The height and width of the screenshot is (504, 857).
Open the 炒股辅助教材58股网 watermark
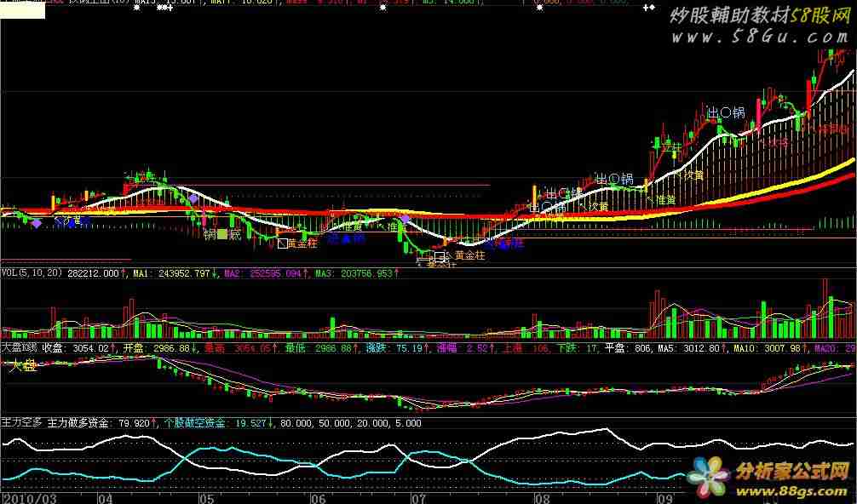(758, 16)
